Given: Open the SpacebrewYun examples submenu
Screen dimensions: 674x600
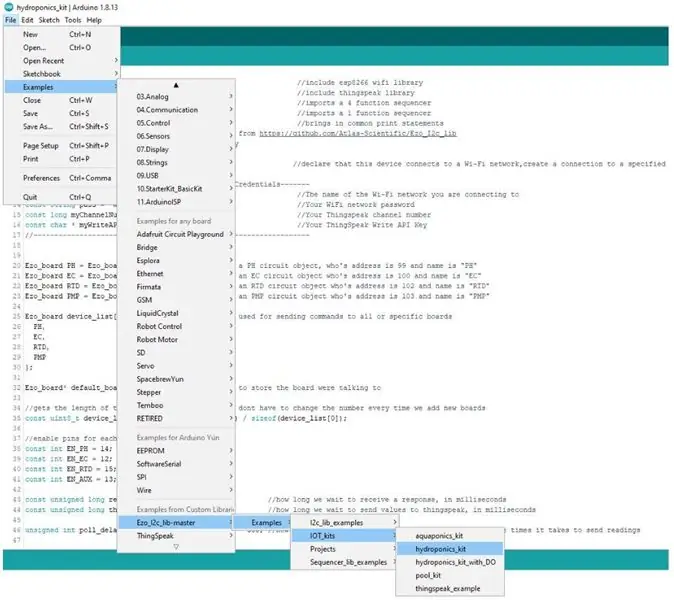Looking at the screenshot, I should [177, 379].
